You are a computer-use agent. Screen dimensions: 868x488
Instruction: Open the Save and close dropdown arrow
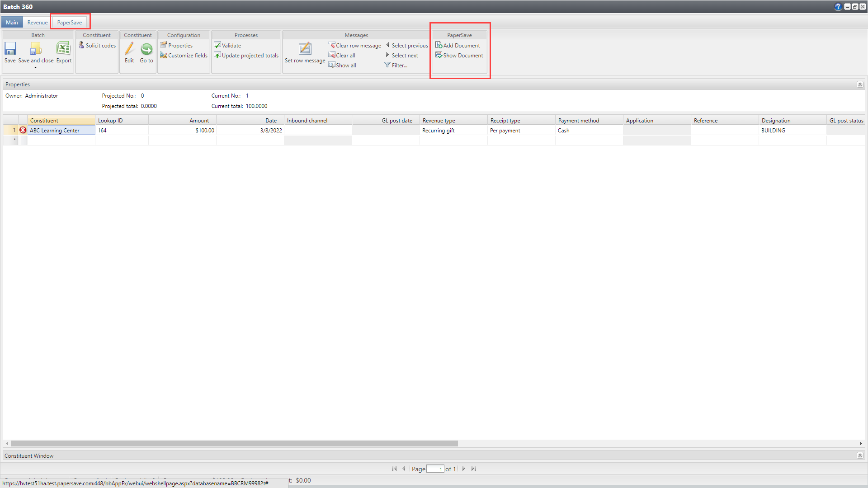[35, 68]
